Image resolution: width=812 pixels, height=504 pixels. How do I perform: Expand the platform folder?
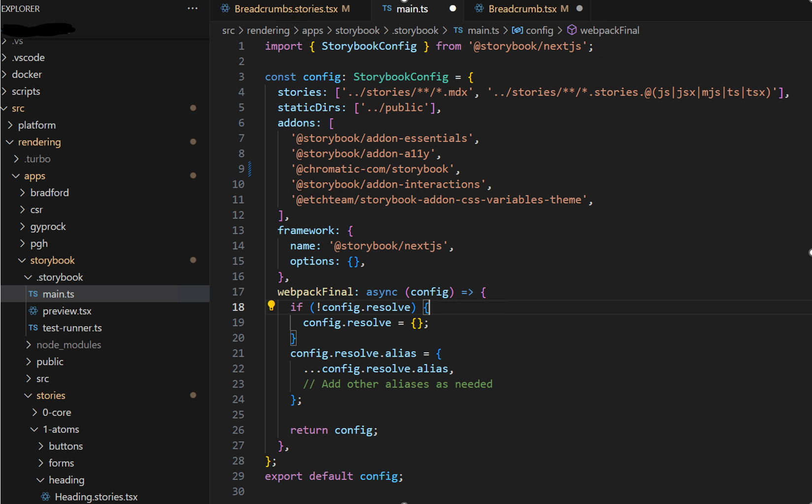click(10, 125)
